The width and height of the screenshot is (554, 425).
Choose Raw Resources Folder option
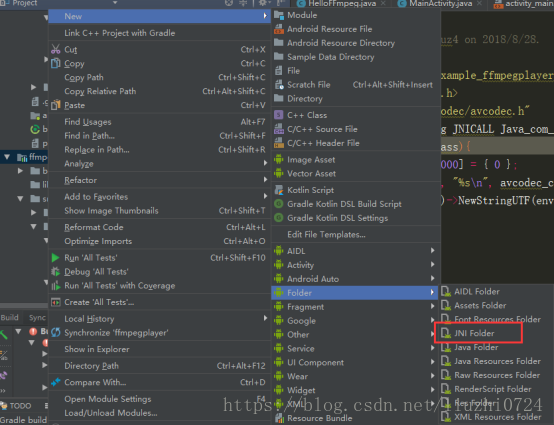(497, 375)
